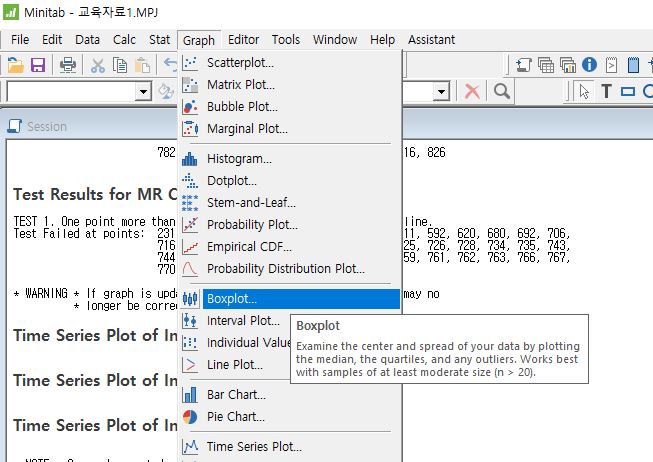Click the Show Session Folder icon

pyautogui.click(x=523, y=65)
